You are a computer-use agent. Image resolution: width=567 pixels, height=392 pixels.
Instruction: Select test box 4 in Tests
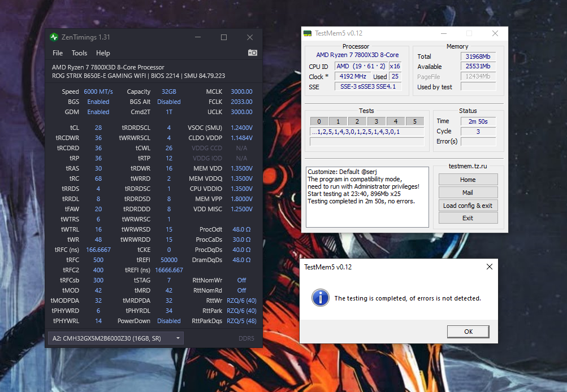(396, 121)
